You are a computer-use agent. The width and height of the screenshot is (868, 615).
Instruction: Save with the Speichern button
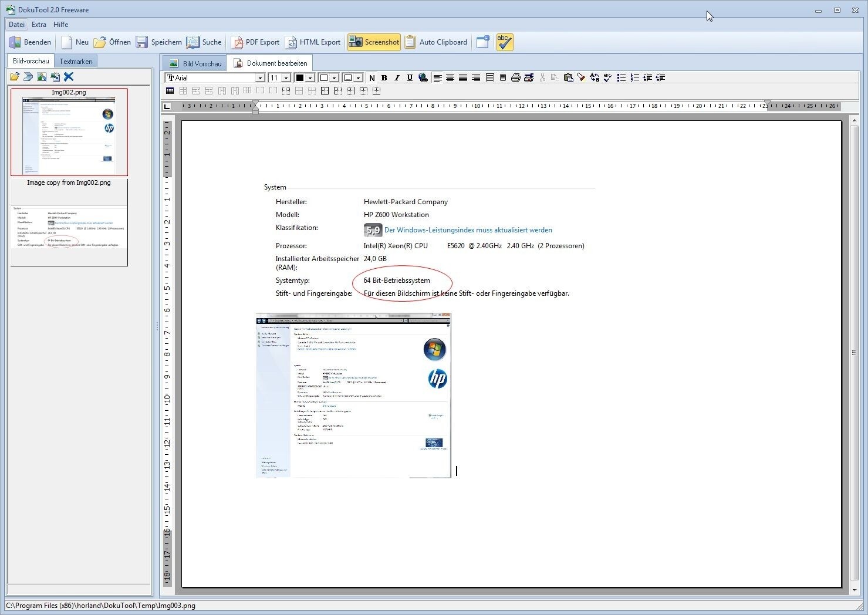(x=159, y=42)
